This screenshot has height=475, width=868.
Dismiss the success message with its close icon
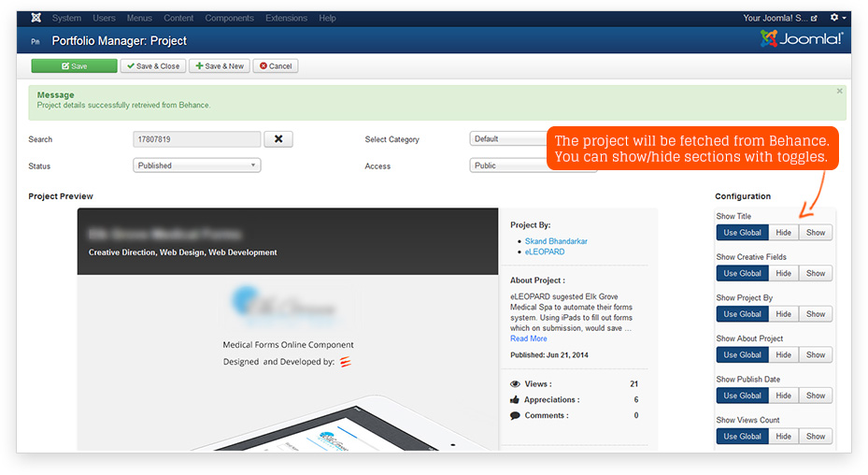tap(839, 92)
